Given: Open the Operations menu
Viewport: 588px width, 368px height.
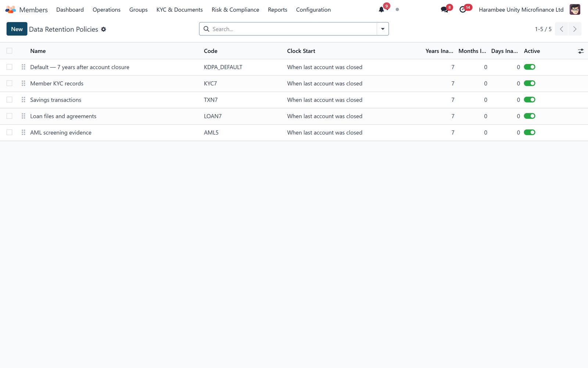Looking at the screenshot, I should (107, 10).
